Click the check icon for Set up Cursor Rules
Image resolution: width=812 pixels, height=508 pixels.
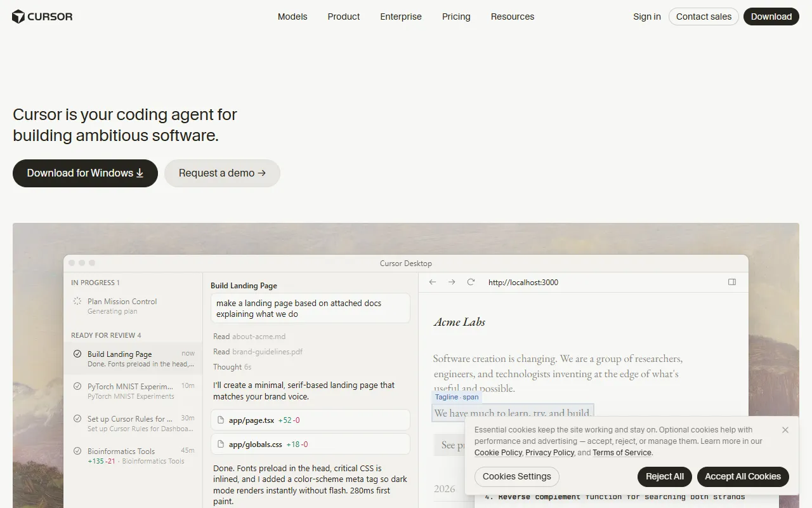tap(77, 418)
